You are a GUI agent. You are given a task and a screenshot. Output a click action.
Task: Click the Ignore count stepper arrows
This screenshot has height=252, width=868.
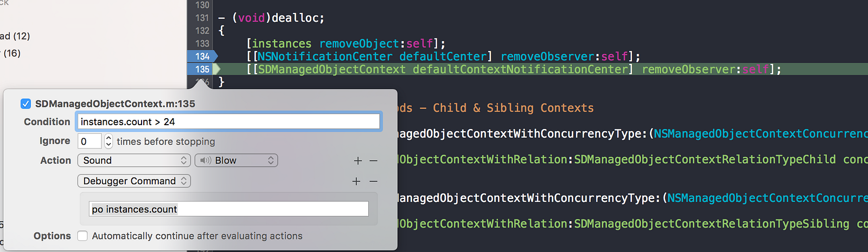click(108, 141)
